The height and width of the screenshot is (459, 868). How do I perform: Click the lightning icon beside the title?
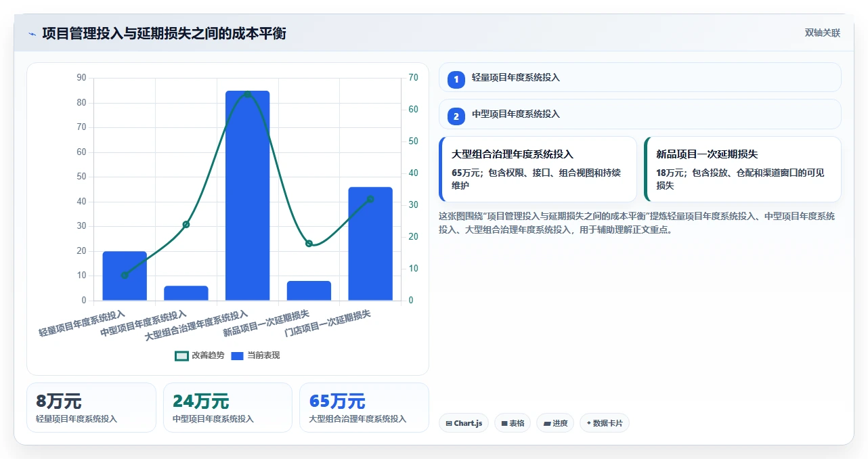(32, 34)
